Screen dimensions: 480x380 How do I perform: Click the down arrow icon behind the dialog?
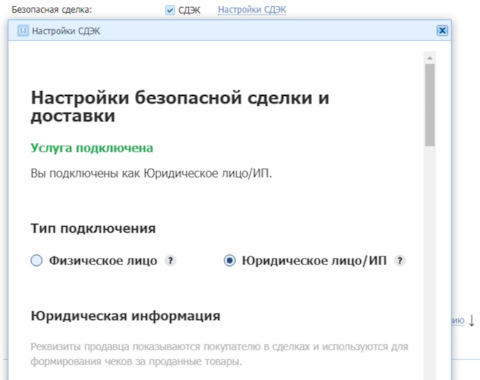(x=472, y=321)
